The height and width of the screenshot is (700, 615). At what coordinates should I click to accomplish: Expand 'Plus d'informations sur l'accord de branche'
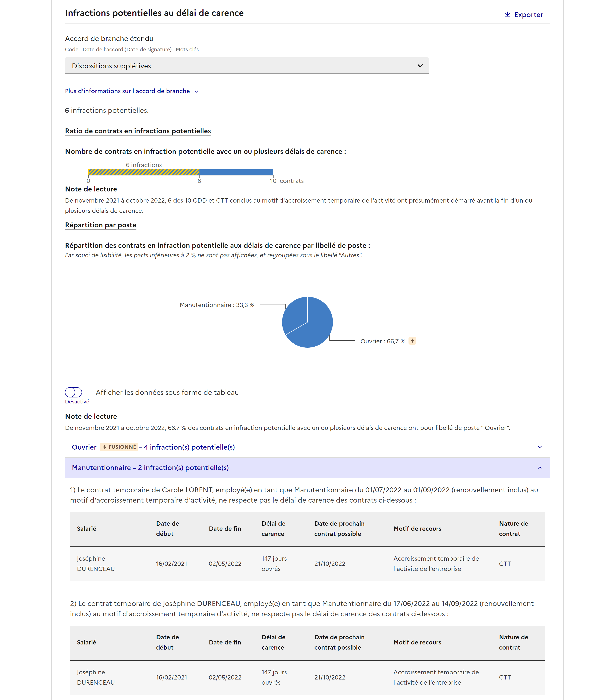[127, 91]
